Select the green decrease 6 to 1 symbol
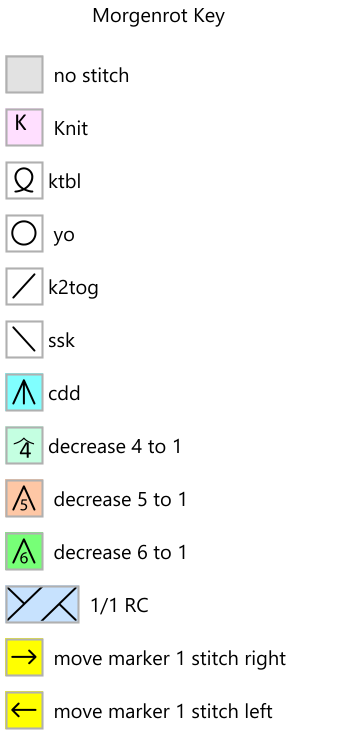The height and width of the screenshot is (734, 362). coord(24,551)
